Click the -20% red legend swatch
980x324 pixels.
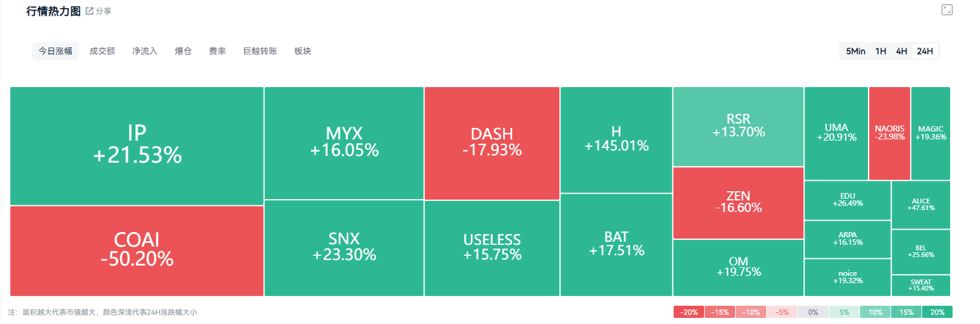coord(689,312)
